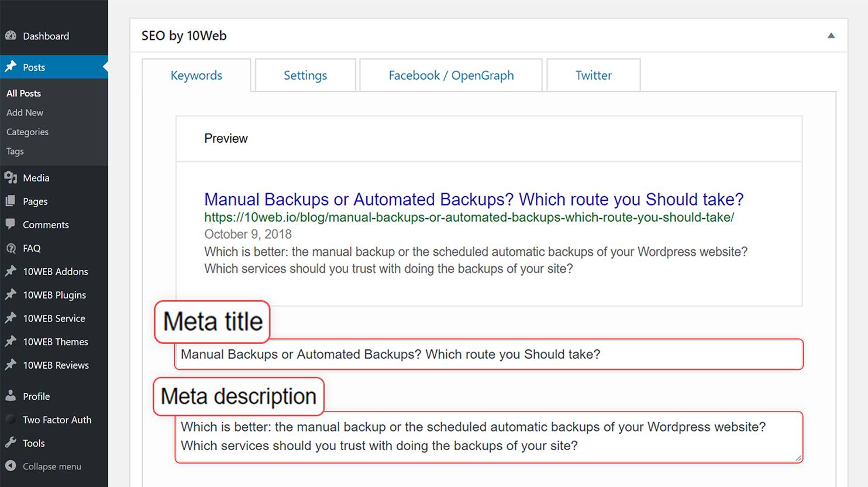
Task: Click the Two Factor Auth icon
Action: [11, 419]
